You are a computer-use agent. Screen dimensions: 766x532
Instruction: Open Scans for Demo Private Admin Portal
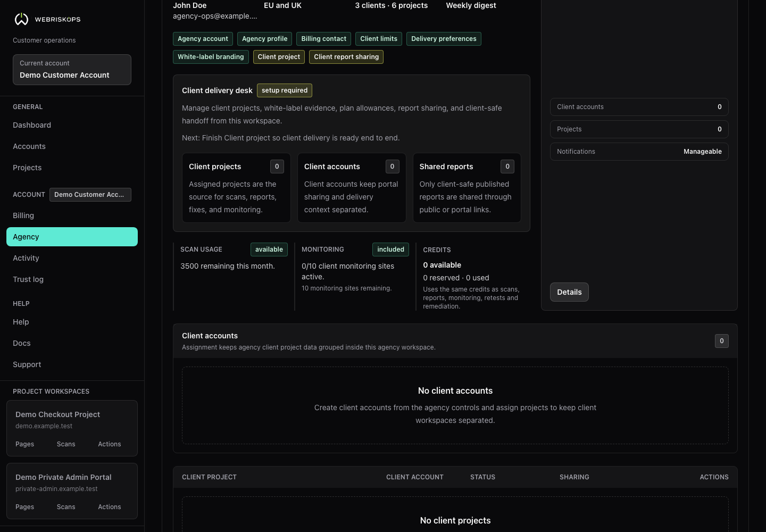66,507
